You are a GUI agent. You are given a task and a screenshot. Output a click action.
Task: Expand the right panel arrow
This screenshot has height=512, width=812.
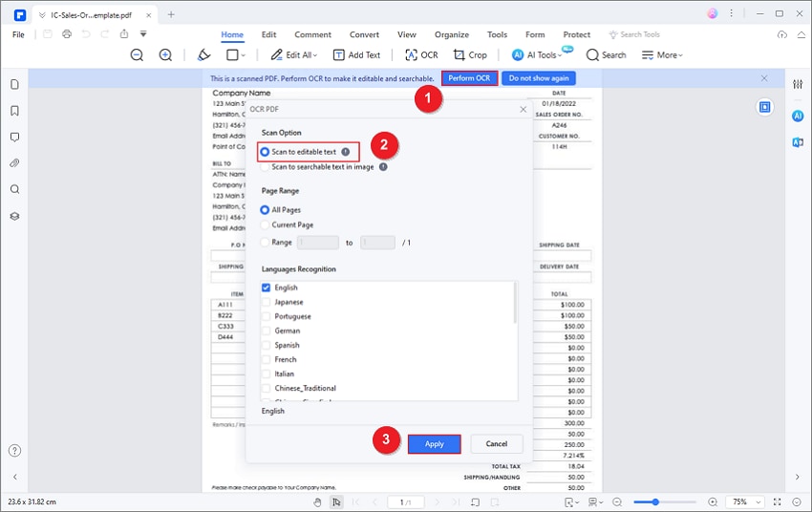point(798,477)
